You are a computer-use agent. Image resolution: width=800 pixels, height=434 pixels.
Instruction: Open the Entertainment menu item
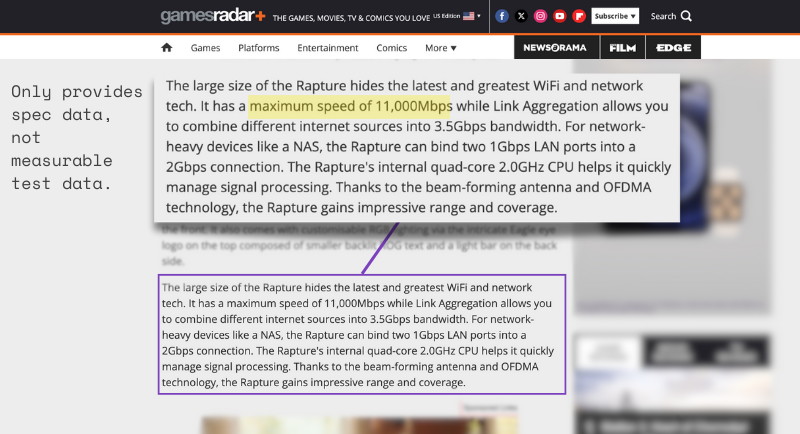(x=328, y=47)
